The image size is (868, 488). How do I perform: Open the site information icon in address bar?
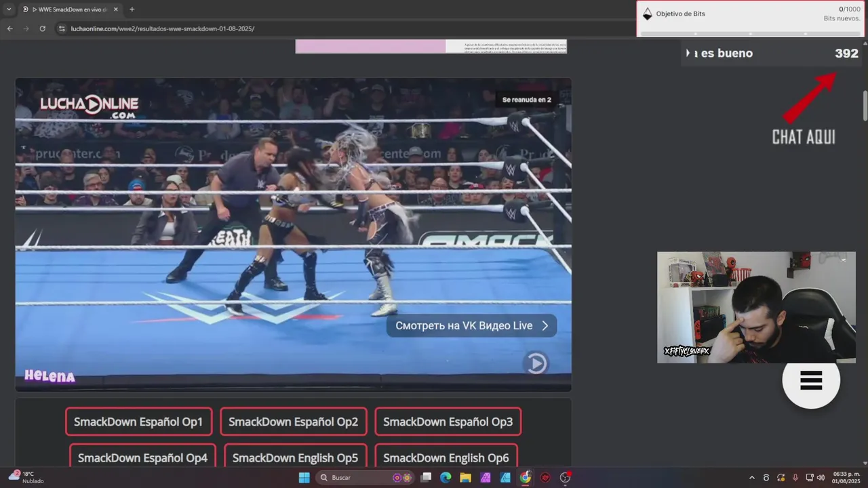coord(62,28)
